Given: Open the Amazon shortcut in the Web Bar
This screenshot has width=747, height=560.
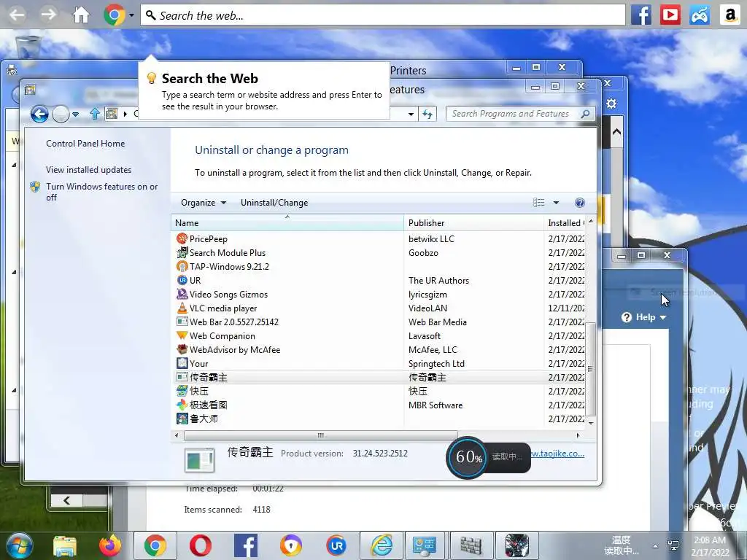Looking at the screenshot, I should 729,15.
